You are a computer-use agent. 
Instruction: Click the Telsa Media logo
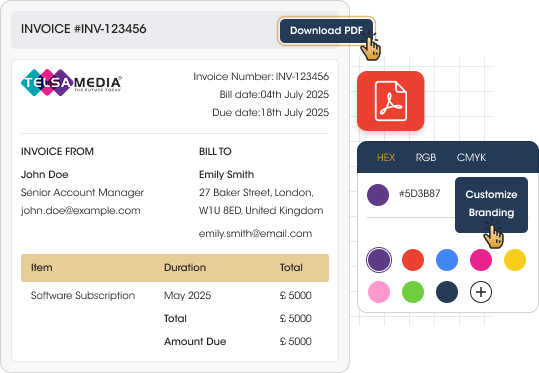[71, 83]
